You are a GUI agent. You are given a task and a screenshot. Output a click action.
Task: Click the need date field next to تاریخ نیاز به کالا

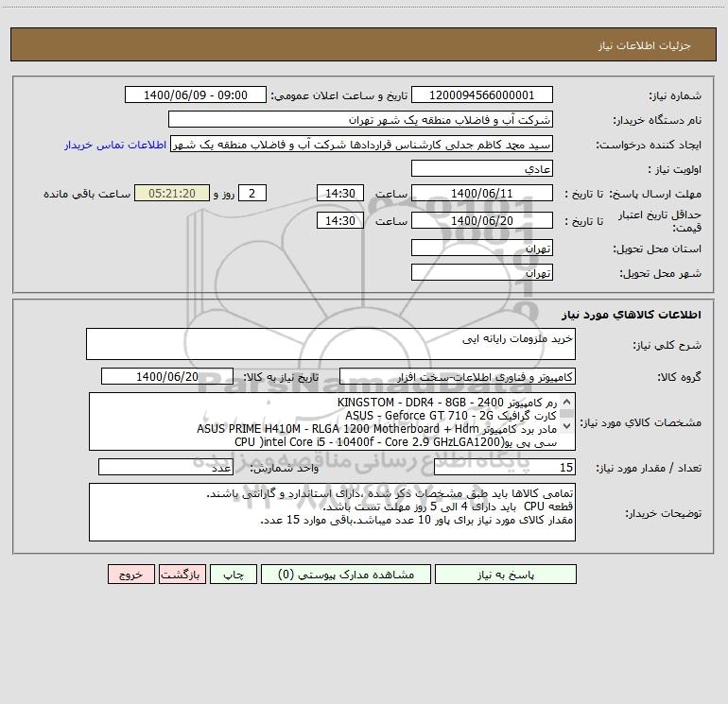[167, 376]
